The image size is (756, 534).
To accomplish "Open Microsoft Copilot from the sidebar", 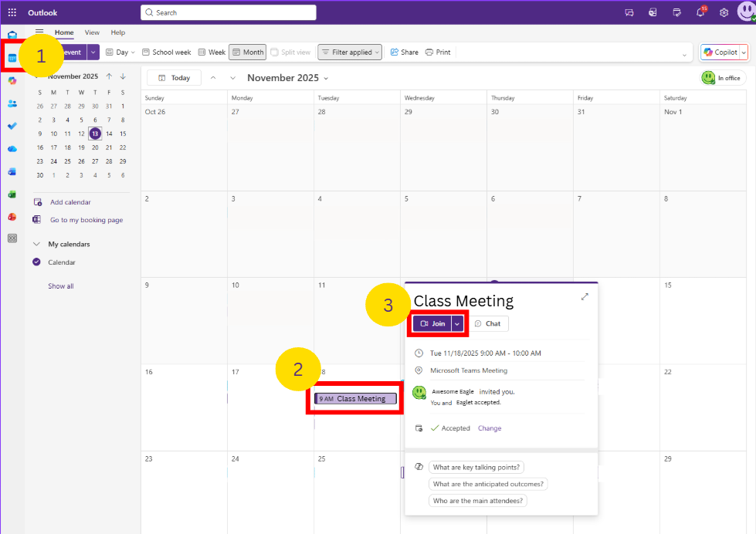I will [12, 80].
